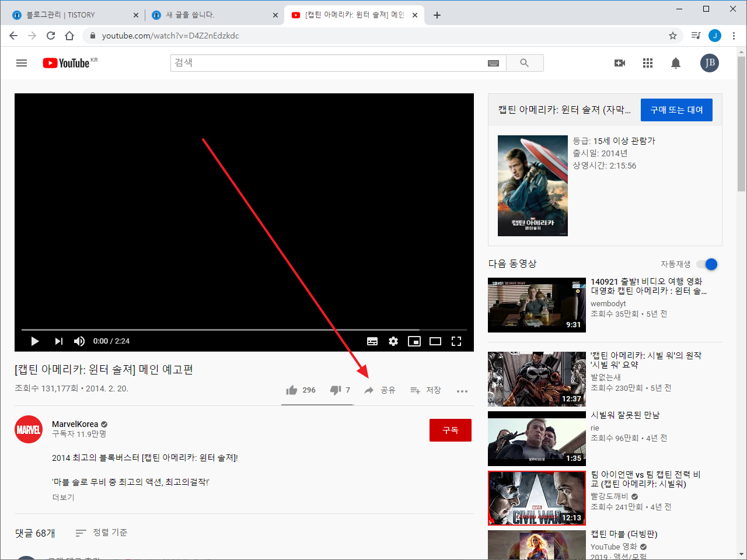
Task: Mute the video volume speaker icon
Action: (x=79, y=341)
